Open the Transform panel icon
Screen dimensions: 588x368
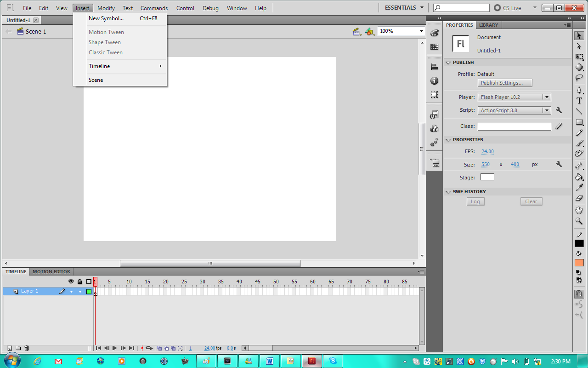coord(434,94)
